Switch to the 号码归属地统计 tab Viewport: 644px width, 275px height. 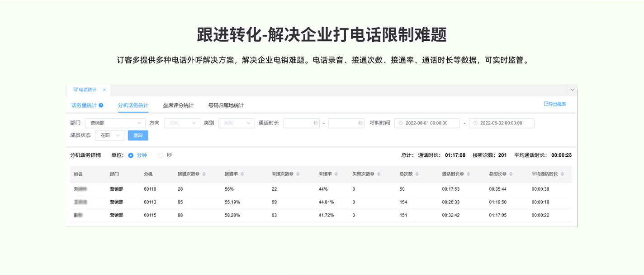pyautogui.click(x=226, y=106)
